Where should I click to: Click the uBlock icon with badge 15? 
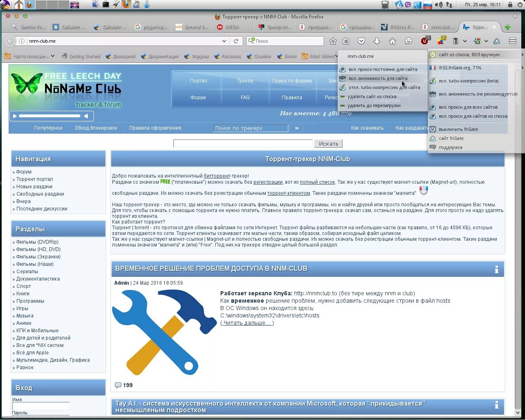(425, 41)
